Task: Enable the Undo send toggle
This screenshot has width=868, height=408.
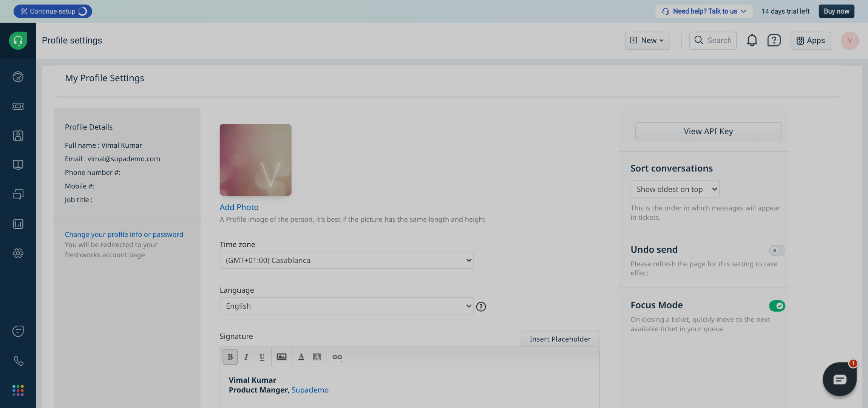Action: [777, 250]
